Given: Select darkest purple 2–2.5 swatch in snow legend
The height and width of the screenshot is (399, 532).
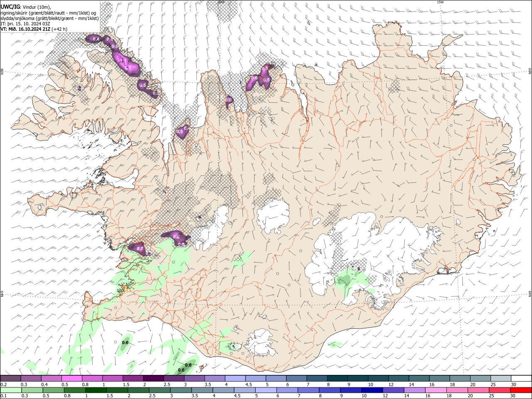Looking at the screenshot, I should tap(153, 379).
